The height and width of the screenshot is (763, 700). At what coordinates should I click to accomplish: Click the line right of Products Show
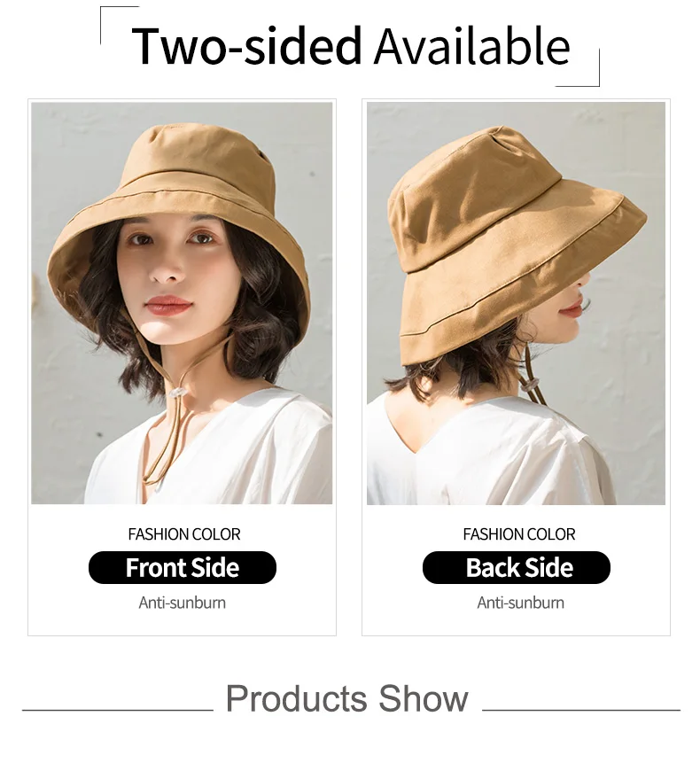[x=581, y=710]
